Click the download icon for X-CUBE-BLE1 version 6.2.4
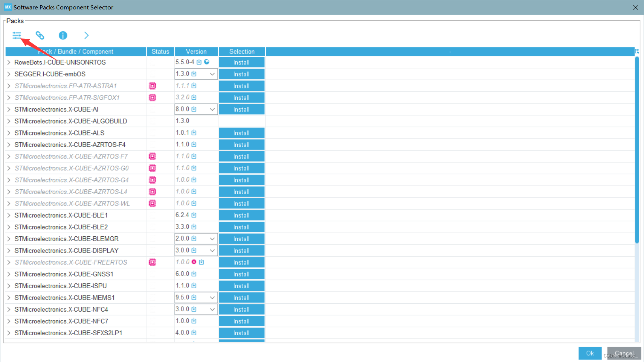This screenshot has height=362, width=644. click(194, 215)
